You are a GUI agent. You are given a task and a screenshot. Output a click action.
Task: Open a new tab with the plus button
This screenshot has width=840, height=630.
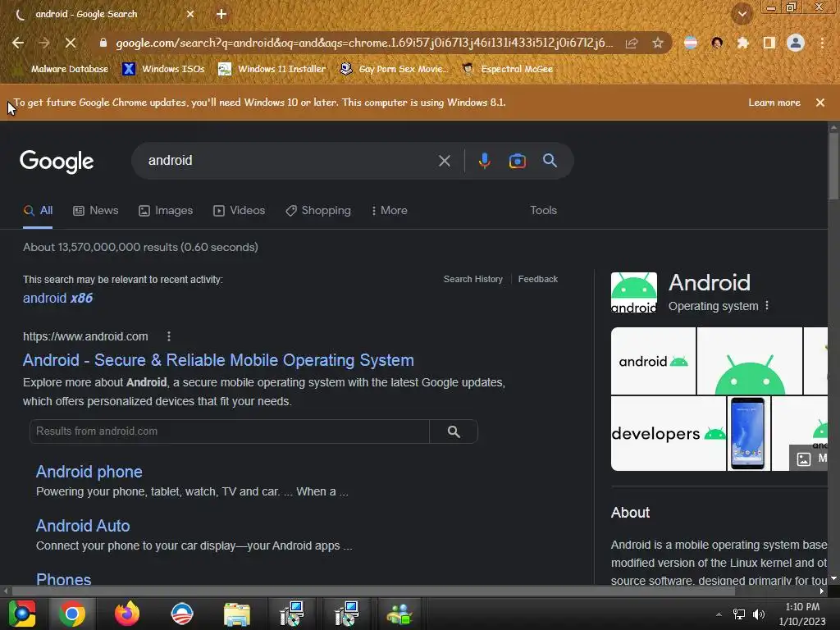click(x=221, y=14)
